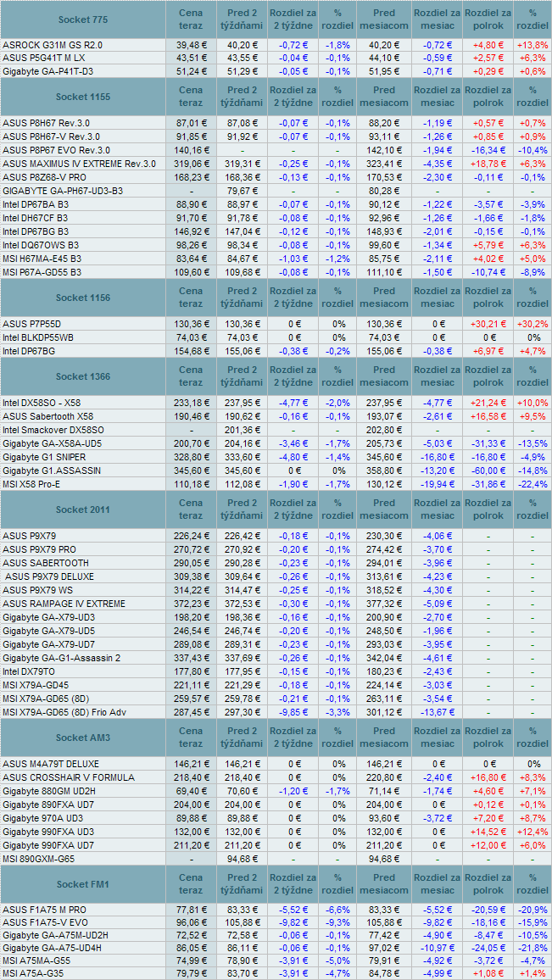
Task: Select the ASUS P9X79 DELUXE name
Action: pyautogui.click(x=49, y=576)
